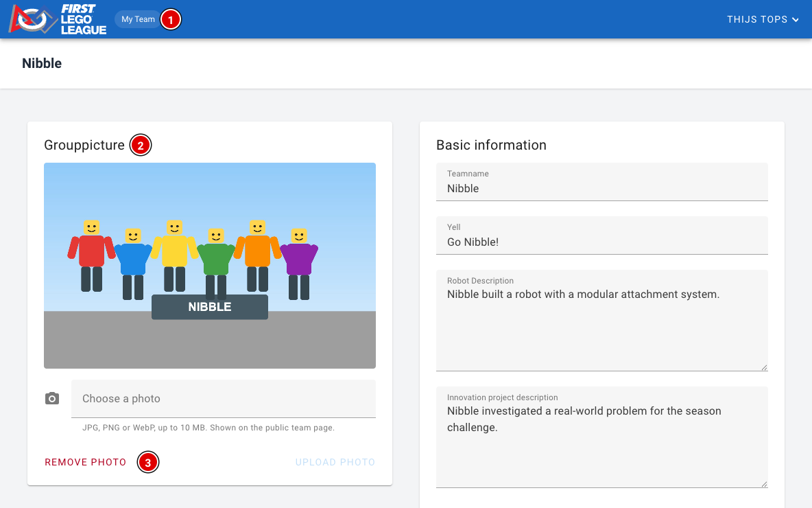Open the Thijs Tops user menu
The image size is (812, 508).
click(x=763, y=19)
